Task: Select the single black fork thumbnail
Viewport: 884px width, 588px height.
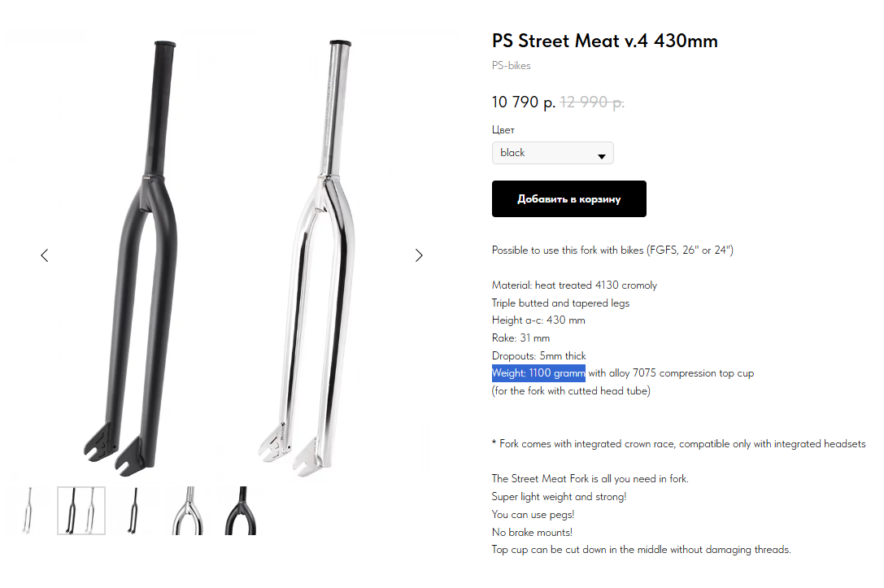Action: pos(133,510)
